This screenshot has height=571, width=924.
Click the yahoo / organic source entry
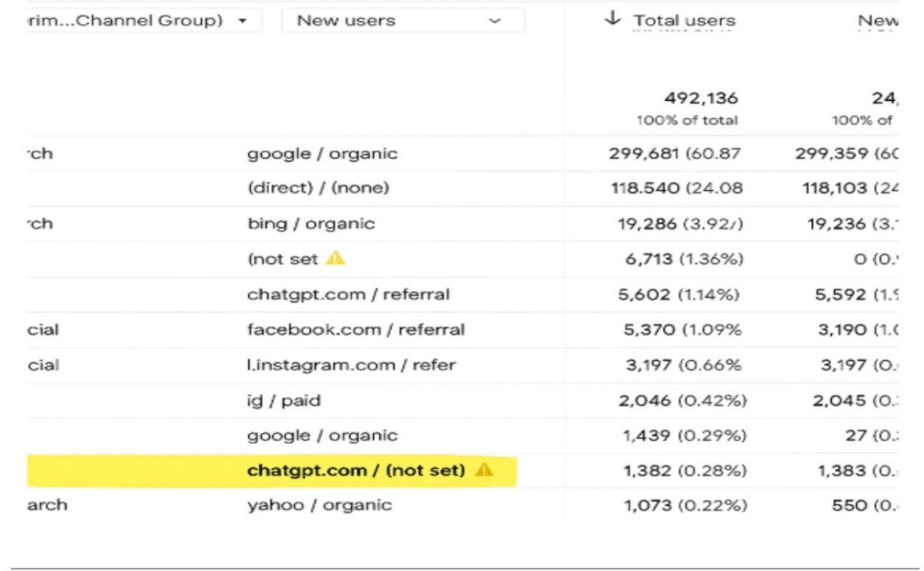click(319, 505)
